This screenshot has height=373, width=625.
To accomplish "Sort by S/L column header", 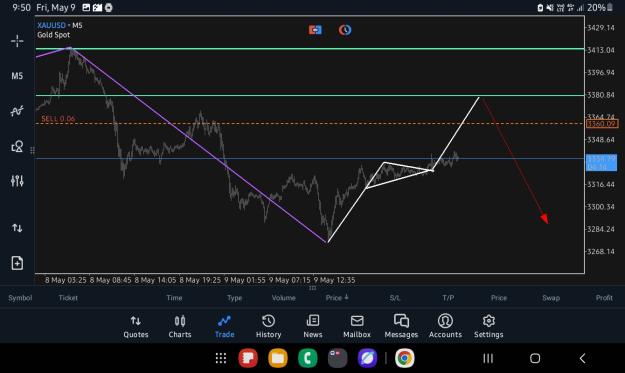I will 395,298.
